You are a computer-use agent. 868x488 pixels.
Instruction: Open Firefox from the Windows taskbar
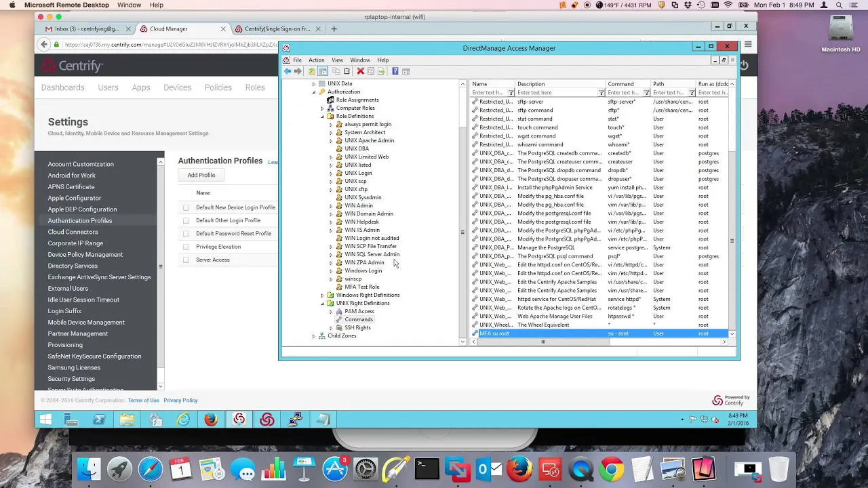[211, 420]
